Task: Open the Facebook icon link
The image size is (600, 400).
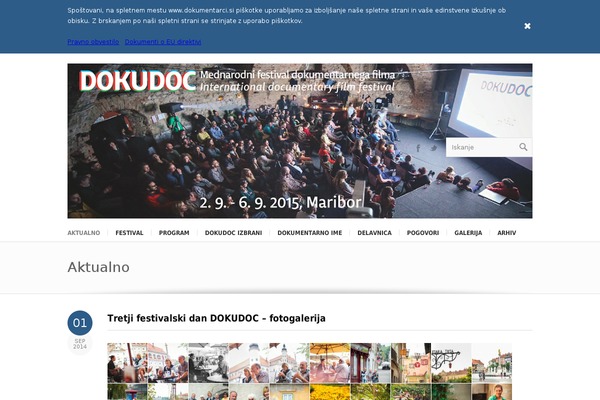Action: point(418,148)
